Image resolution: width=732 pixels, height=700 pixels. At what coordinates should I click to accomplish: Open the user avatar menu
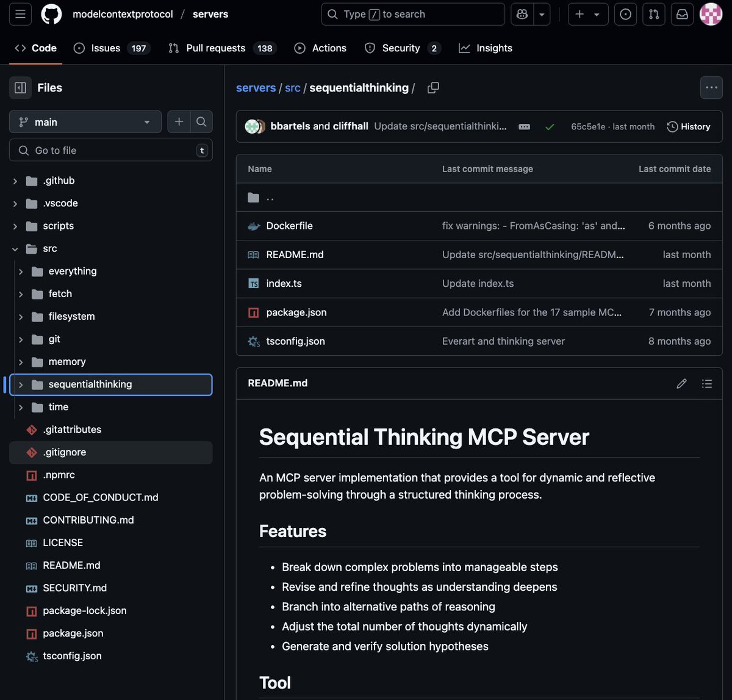pos(711,14)
